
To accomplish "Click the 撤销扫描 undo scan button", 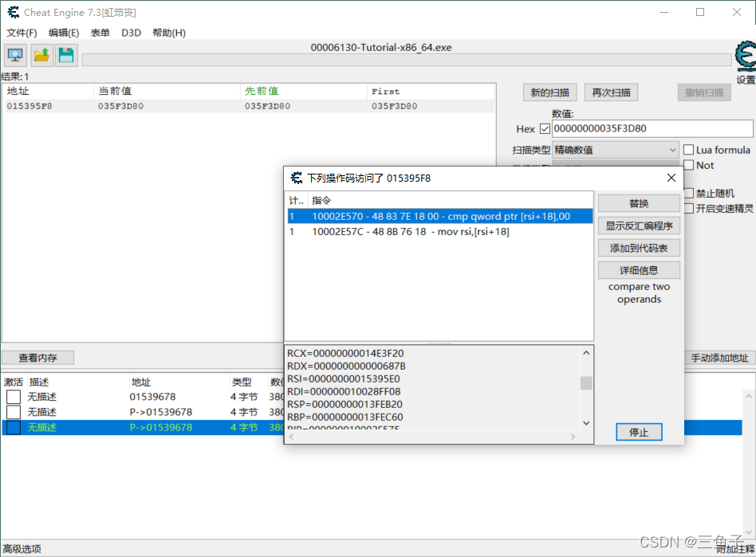I will [704, 92].
